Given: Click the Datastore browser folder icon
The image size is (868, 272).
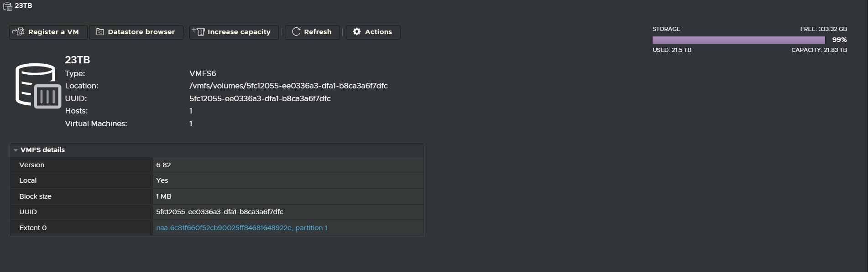Looking at the screenshot, I should pos(100,32).
